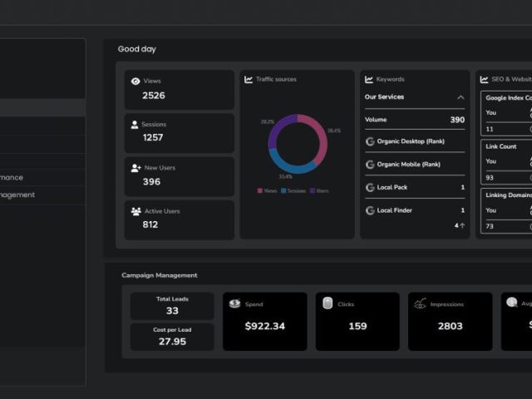Open the Views 2526 card
Screen dimensions: 532x399
point(180,90)
